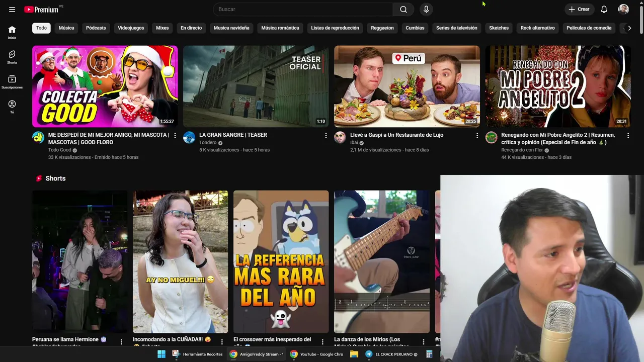Open Suscripciones in sidebar
This screenshot has width=644, height=362.
coord(12,82)
